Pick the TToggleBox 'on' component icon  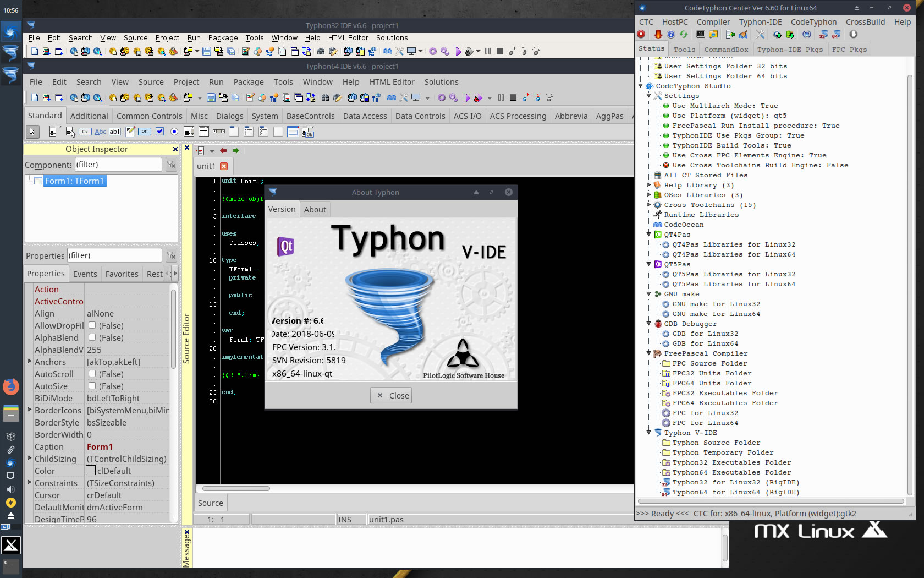pyautogui.click(x=145, y=132)
